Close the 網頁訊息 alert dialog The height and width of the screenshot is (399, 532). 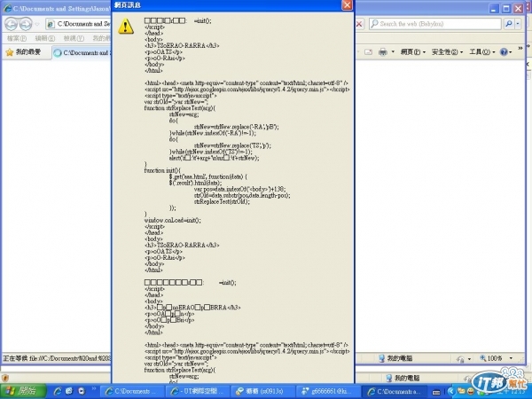click(x=347, y=5)
